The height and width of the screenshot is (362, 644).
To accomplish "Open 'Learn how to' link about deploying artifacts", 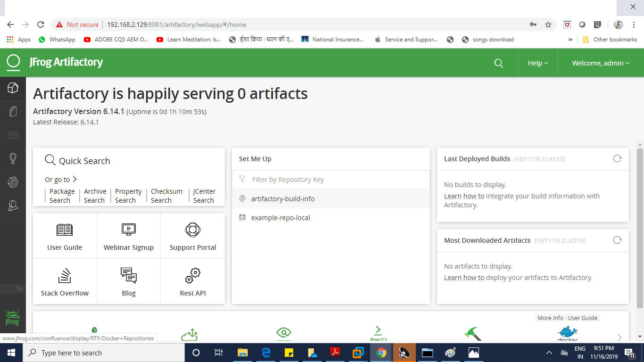I will [464, 278].
